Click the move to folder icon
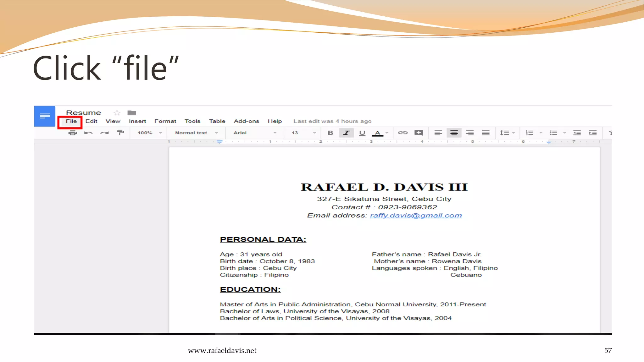Viewport: 644px width, 362px height. click(x=132, y=113)
